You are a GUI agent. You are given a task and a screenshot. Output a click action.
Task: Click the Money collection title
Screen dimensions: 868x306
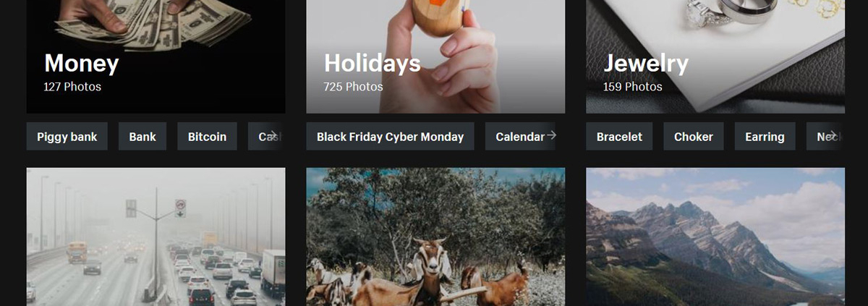(82, 64)
